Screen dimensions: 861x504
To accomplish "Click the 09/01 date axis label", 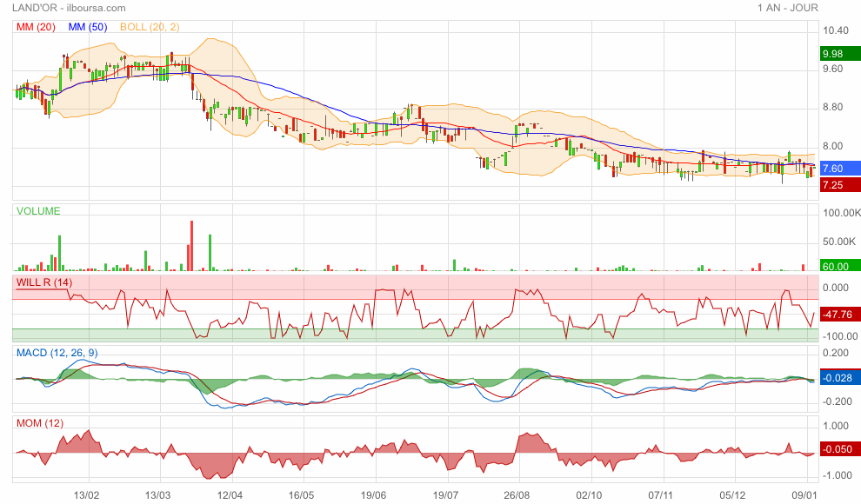I will pos(804,495).
